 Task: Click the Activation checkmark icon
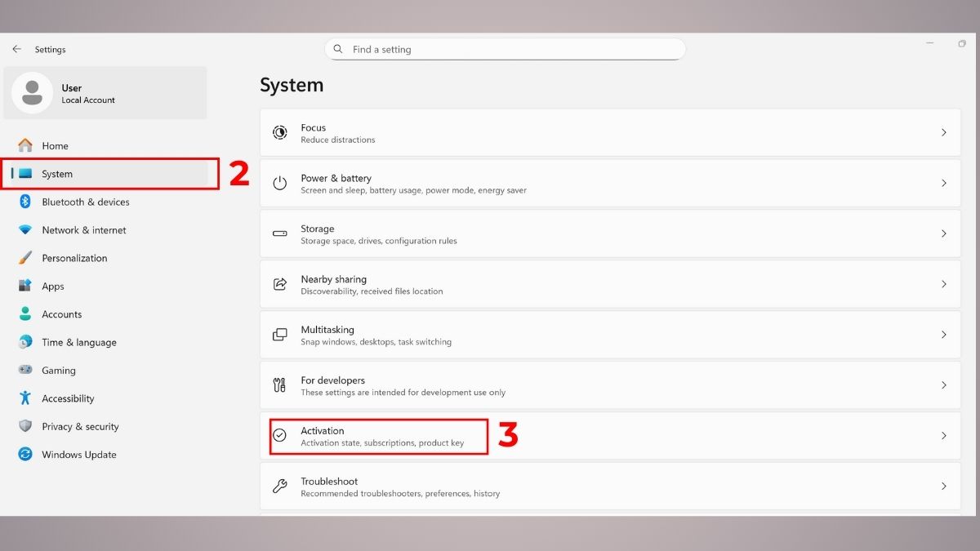(280, 436)
